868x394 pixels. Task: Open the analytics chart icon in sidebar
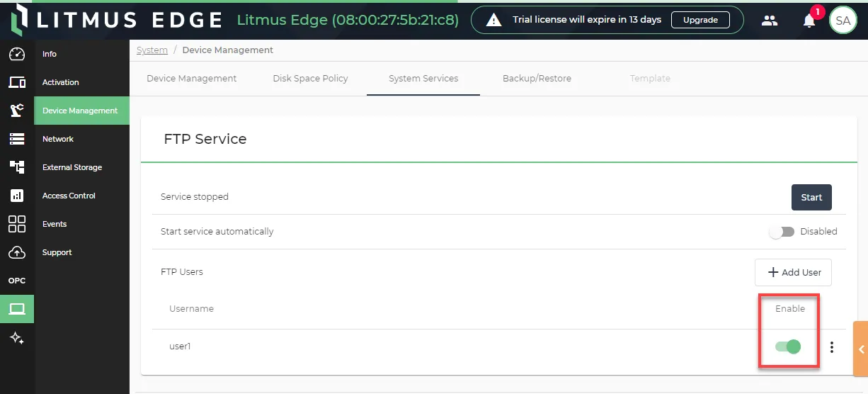click(17, 196)
